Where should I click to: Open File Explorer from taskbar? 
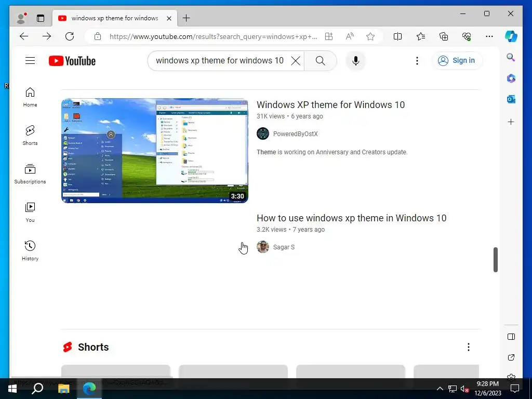point(64,389)
